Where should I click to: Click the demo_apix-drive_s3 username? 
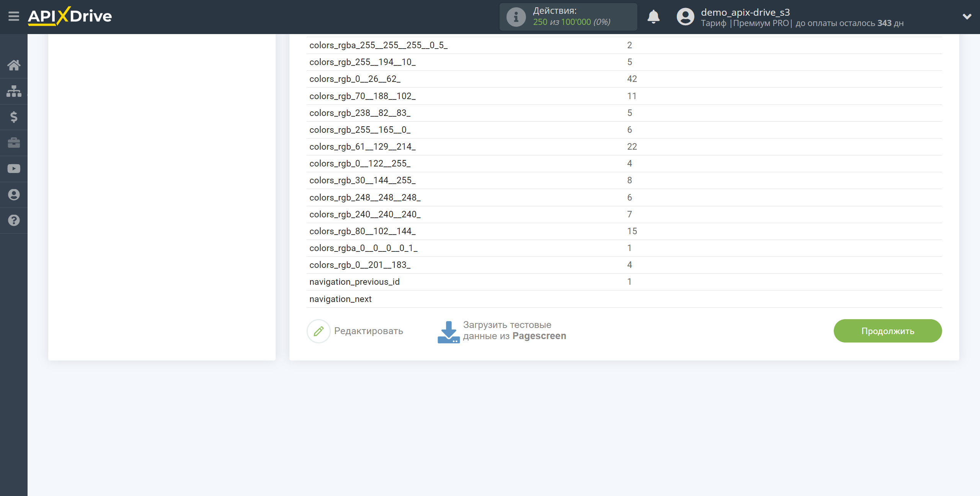745,12
